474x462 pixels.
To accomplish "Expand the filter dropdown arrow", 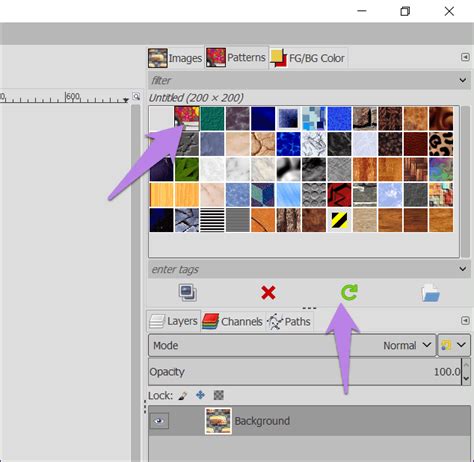I will (x=463, y=80).
